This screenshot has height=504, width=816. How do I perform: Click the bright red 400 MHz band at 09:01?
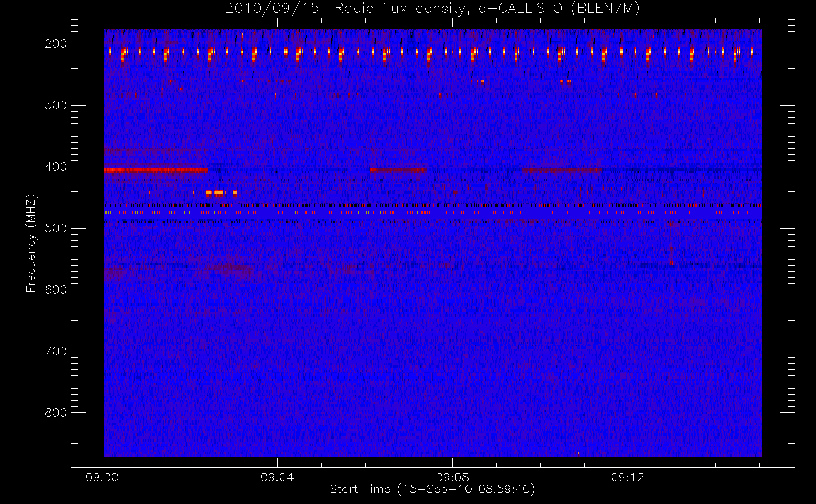tap(156, 170)
